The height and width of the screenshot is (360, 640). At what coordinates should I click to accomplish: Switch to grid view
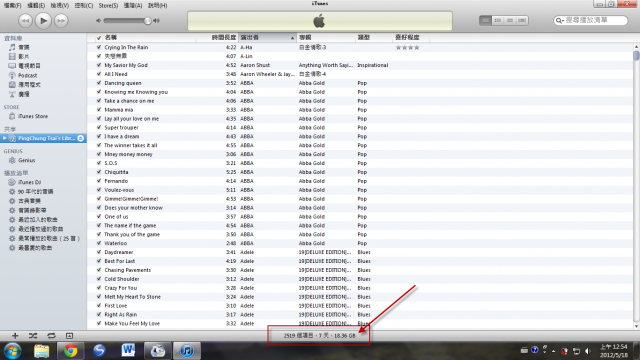[x=510, y=20]
